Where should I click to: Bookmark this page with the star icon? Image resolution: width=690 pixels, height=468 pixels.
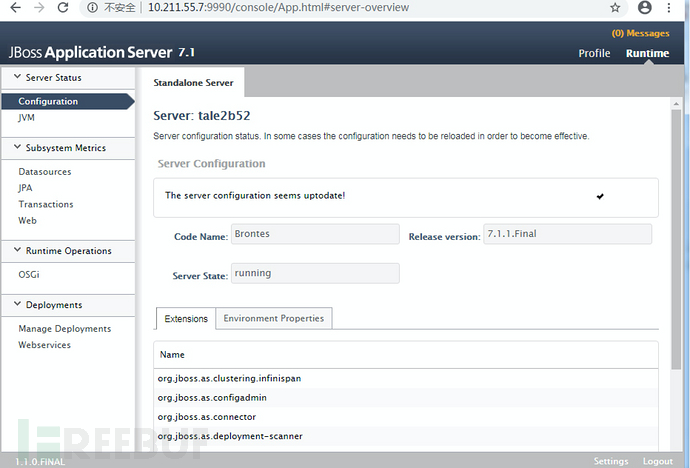click(x=615, y=8)
